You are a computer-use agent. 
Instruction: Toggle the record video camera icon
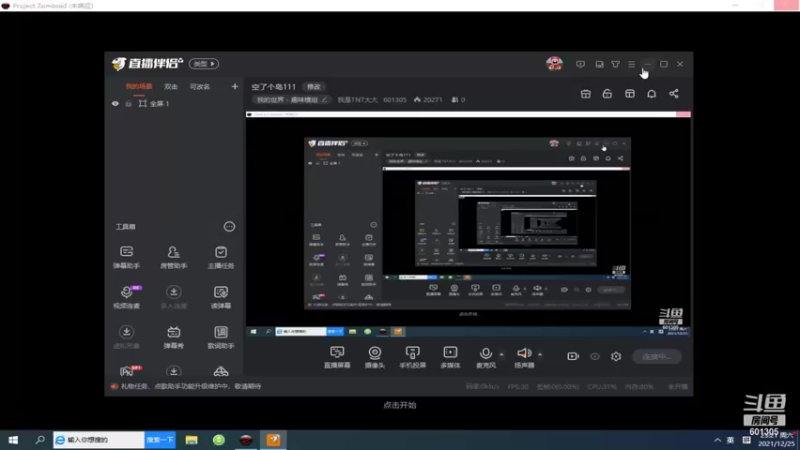click(573, 356)
